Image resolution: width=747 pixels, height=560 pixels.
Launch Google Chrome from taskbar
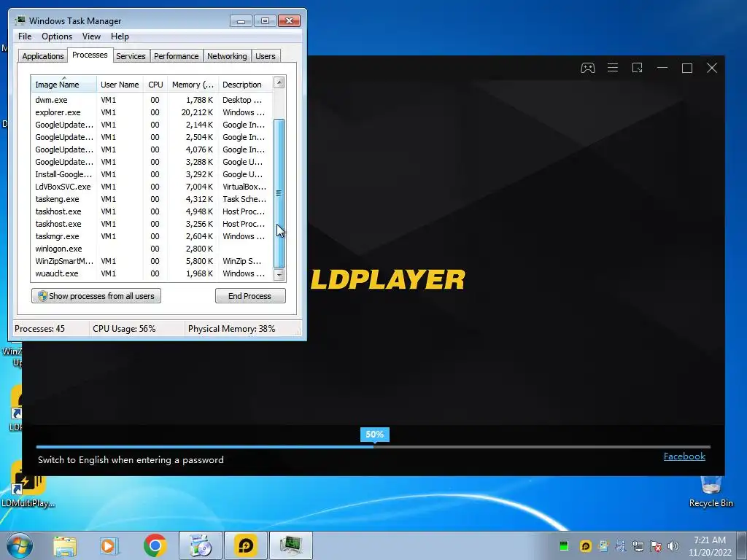click(x=155, y=545)
